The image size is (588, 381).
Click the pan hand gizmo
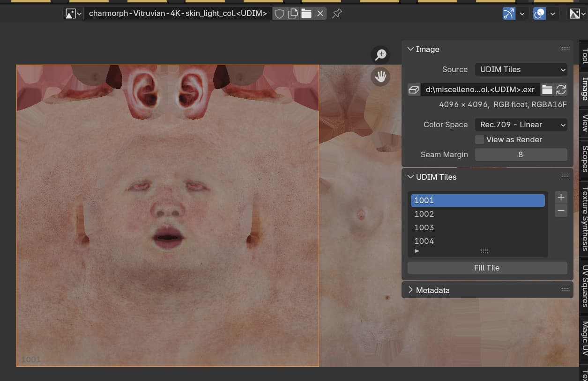pyautogui.click(x=380, y=77)
